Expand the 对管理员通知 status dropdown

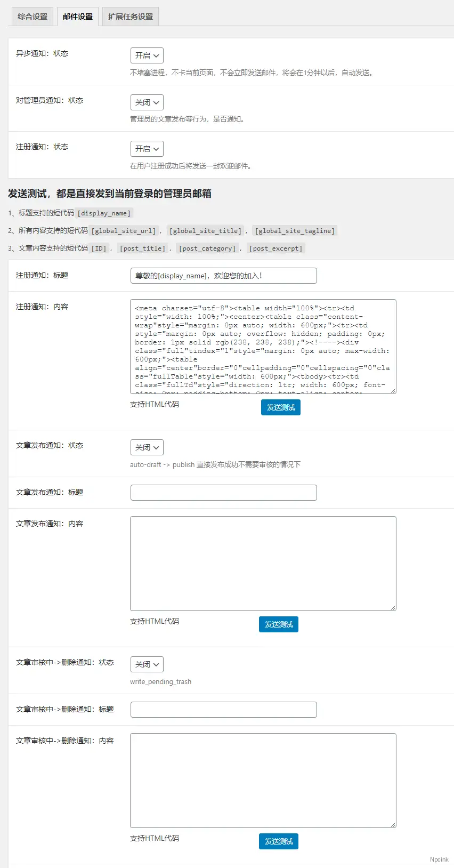click(147, 102)
